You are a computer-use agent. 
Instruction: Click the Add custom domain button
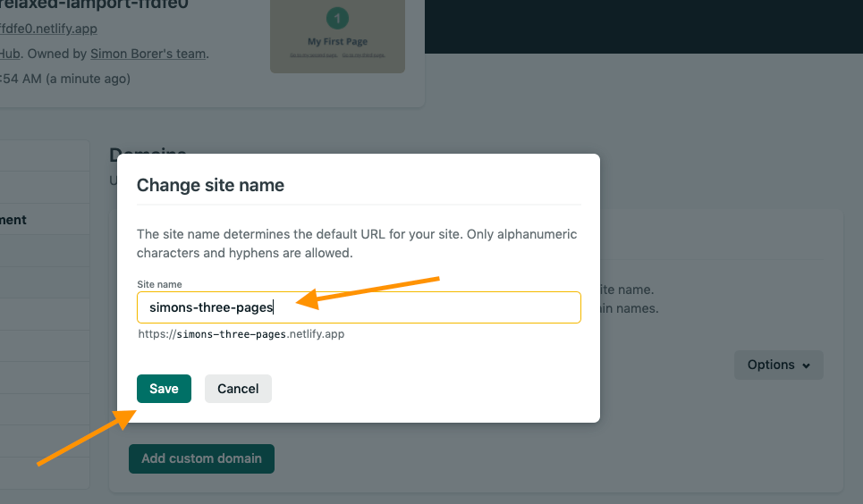201,458
